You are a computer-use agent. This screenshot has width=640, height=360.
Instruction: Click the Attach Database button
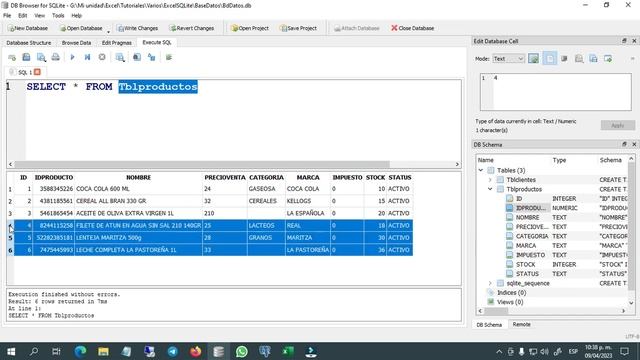[x=356, y=28]
